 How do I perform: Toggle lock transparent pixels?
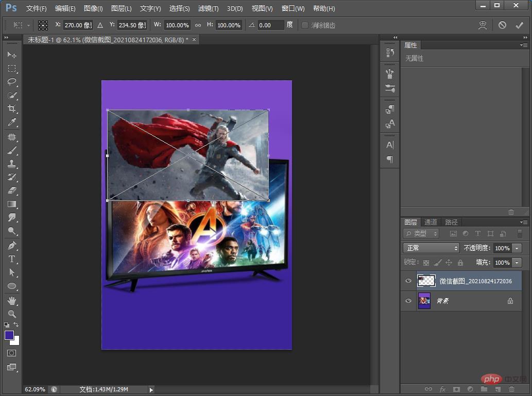coord(426,263)
